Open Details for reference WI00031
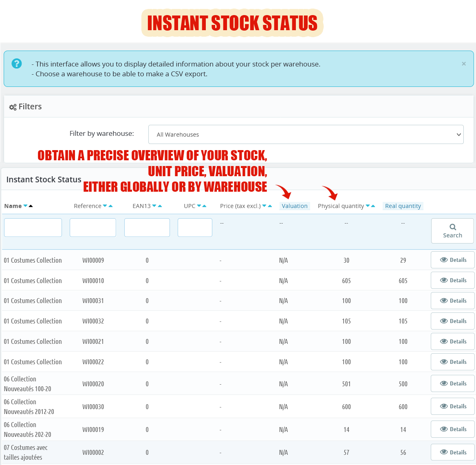 453,301
